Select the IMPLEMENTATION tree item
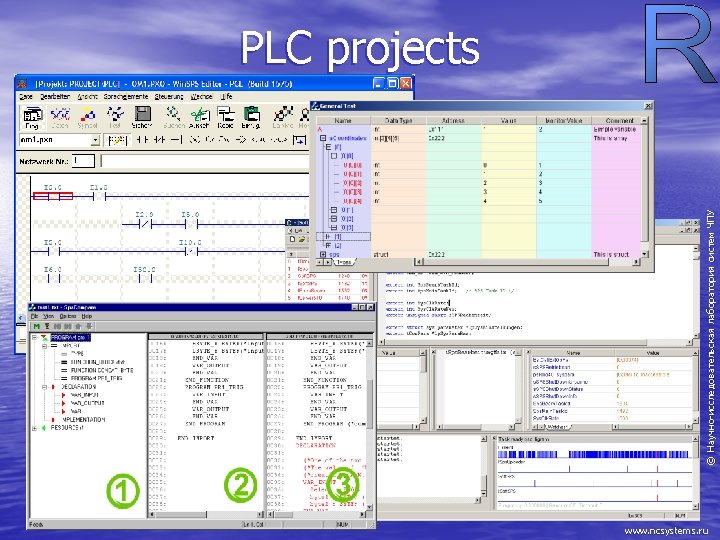This screenshot has width=720, height=540. pos(83,420)
